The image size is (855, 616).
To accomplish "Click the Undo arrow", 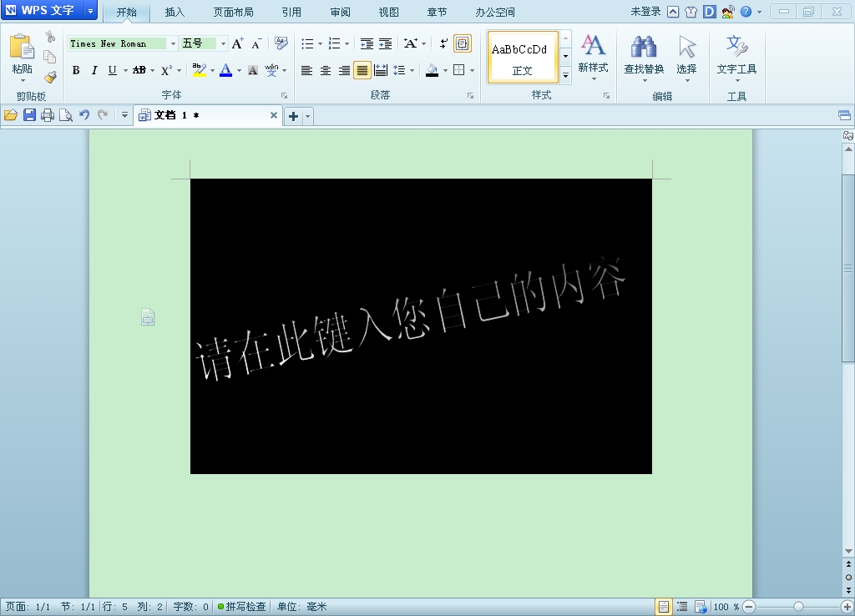I will coord(84,115).
